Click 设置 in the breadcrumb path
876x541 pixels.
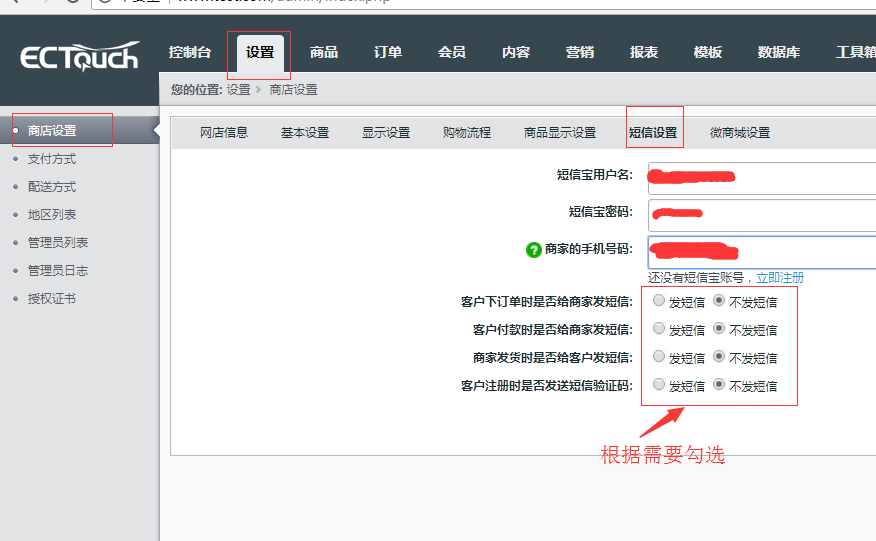[238, 90]
